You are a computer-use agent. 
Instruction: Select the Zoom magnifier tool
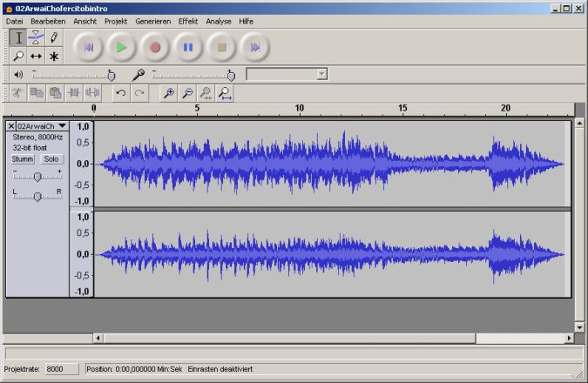[17, 57]
